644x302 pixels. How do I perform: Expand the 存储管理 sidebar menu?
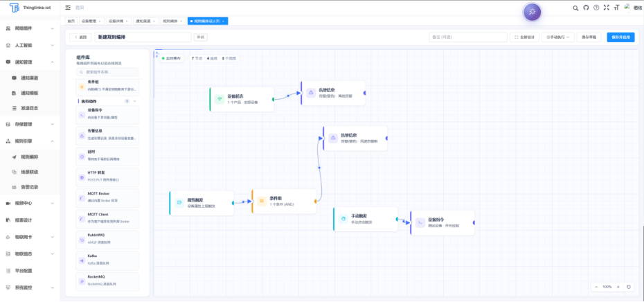coord(30,124)
